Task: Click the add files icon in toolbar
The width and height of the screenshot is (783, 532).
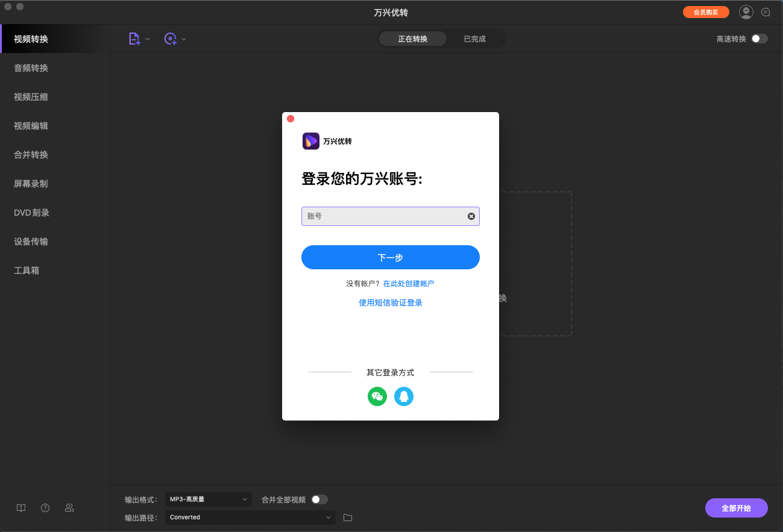Action: point(134,38)
